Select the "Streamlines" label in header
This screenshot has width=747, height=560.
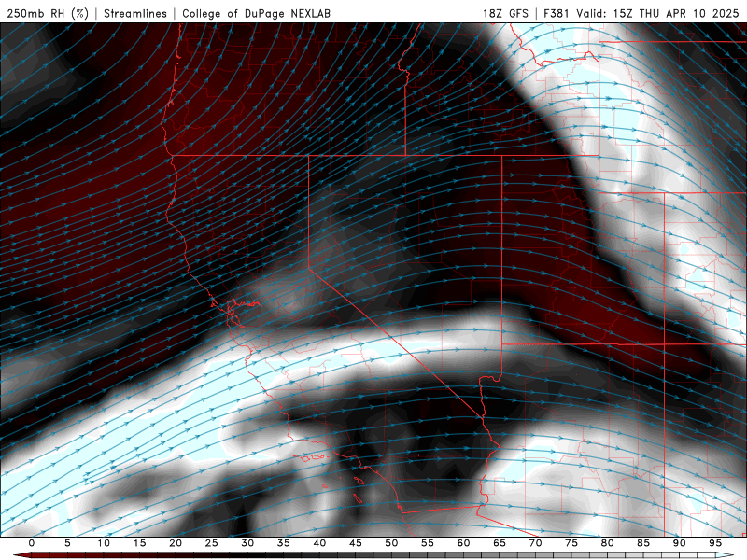pos(135,13)
